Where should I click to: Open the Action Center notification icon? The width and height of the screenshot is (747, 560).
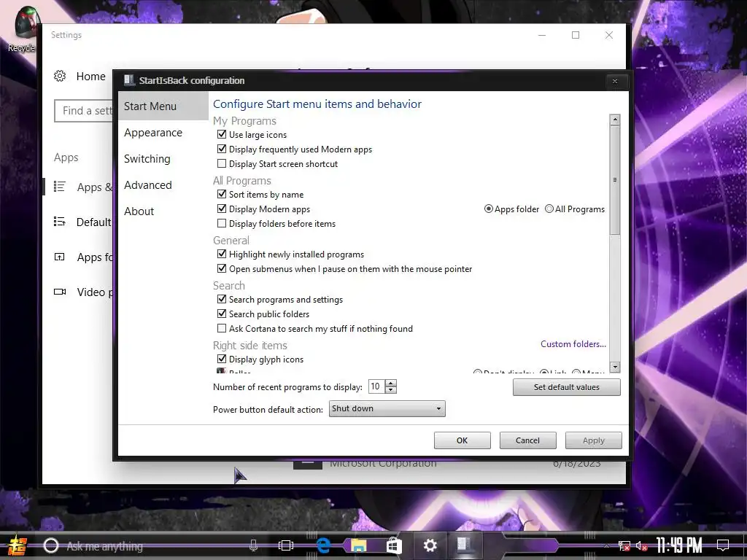pyautogui.click(x=723, y=545)
